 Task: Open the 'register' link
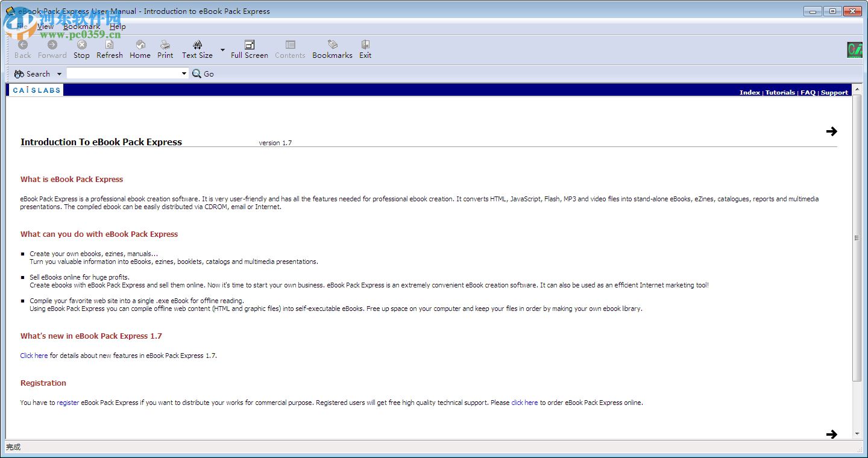point(68,403)
